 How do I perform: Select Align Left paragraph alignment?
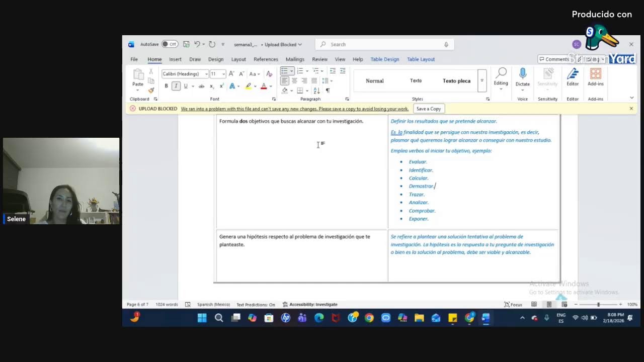284,80
